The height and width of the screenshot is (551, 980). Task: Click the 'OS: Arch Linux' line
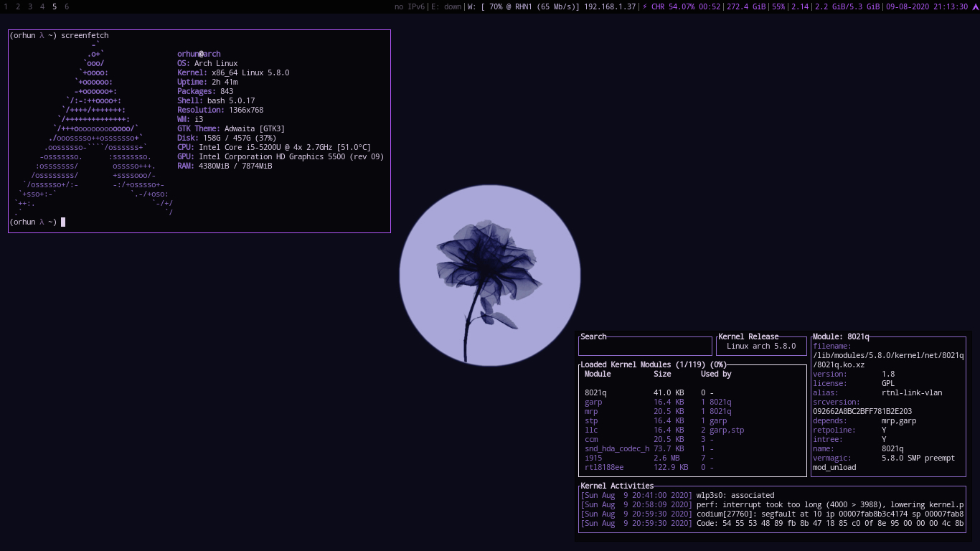tap(207, 63)
